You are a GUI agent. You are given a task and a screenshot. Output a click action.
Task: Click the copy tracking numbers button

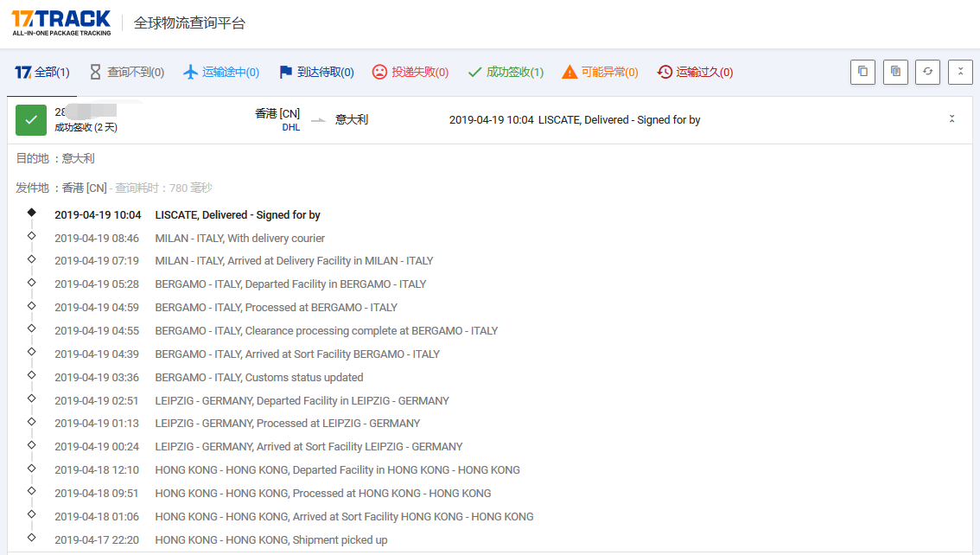tap(862, 72)
